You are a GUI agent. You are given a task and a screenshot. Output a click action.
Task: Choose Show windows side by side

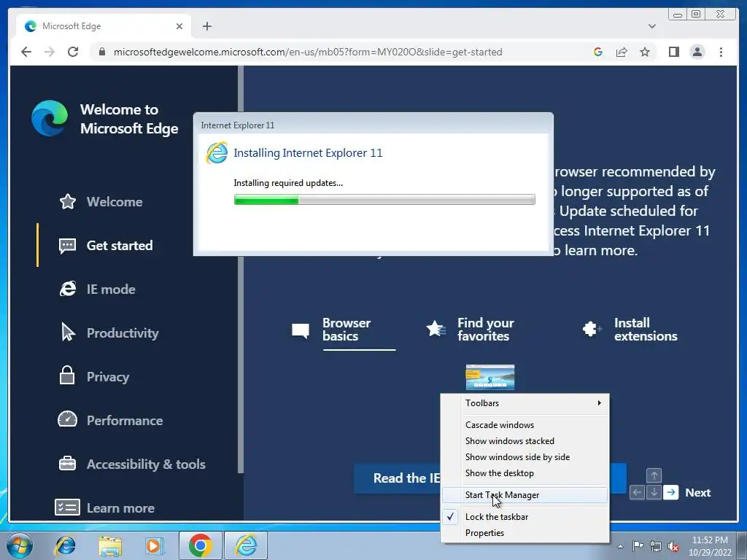525,457
